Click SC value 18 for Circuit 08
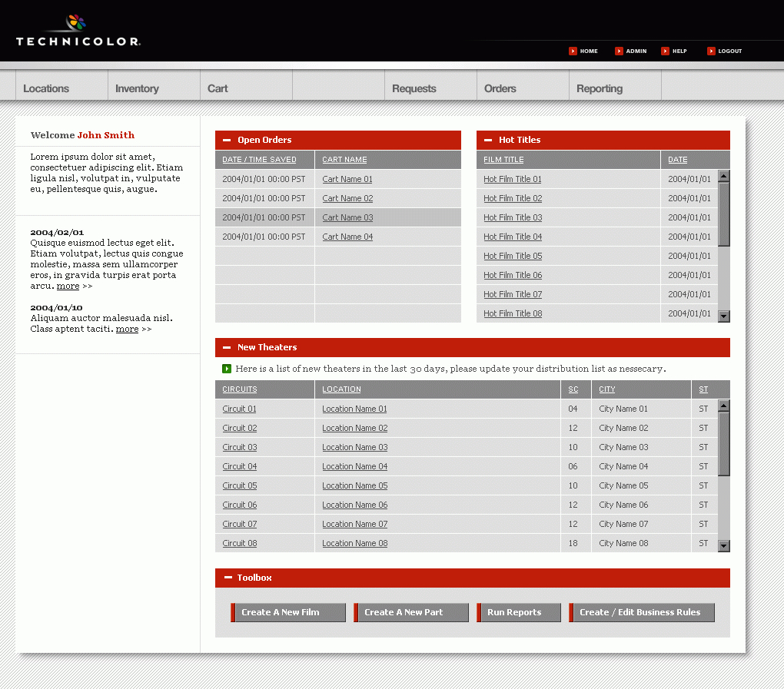Image resolution: width=784 pixels, height=689 pixels. 573,543
